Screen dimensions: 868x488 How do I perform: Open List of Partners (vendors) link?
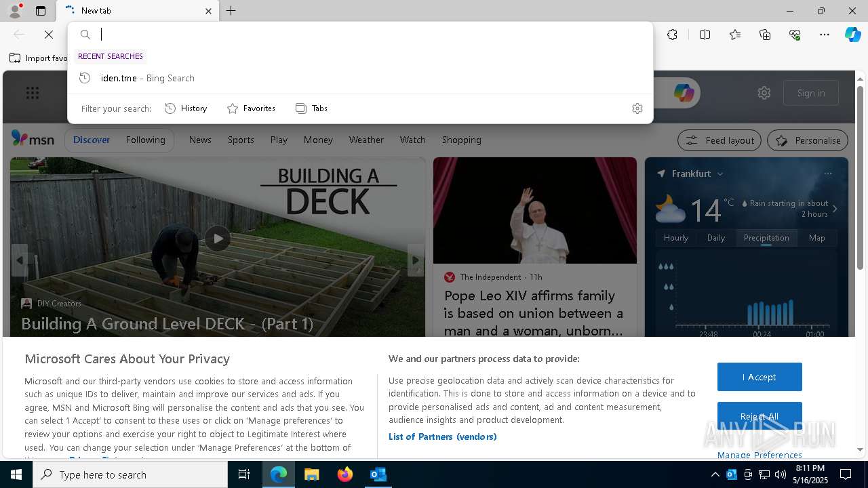pos(443,436)
